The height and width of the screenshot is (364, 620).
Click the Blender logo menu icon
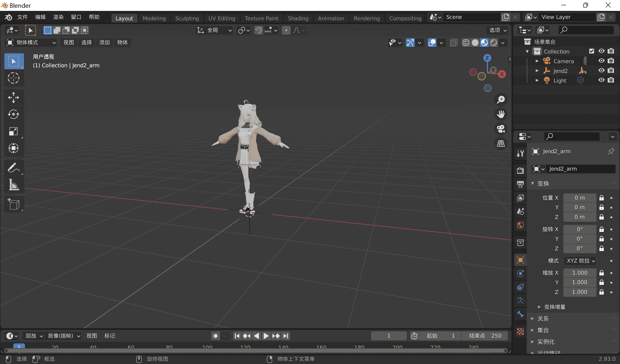click(x=8, y=17)
